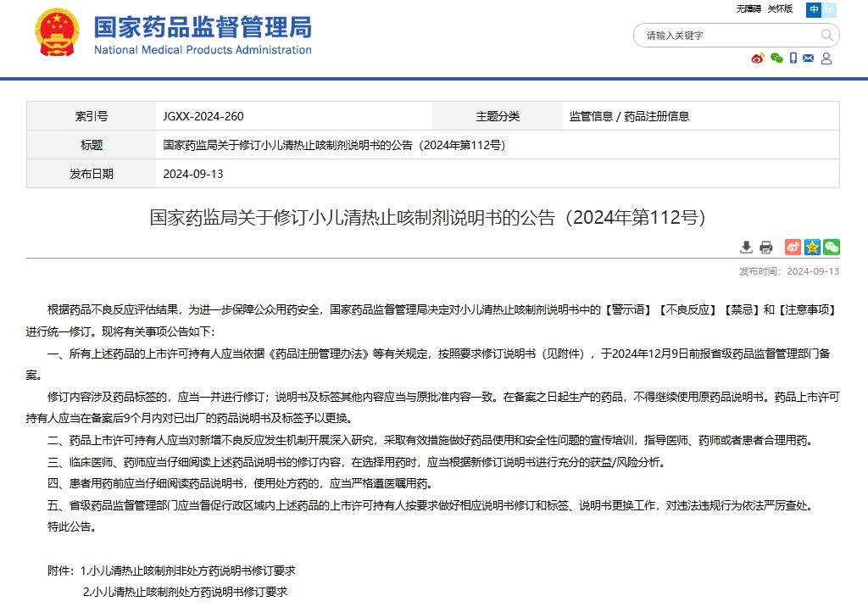This screenshot has height=607, width=868.
Task: Share to QQ Zone star icon
Action: pos(812,247)
